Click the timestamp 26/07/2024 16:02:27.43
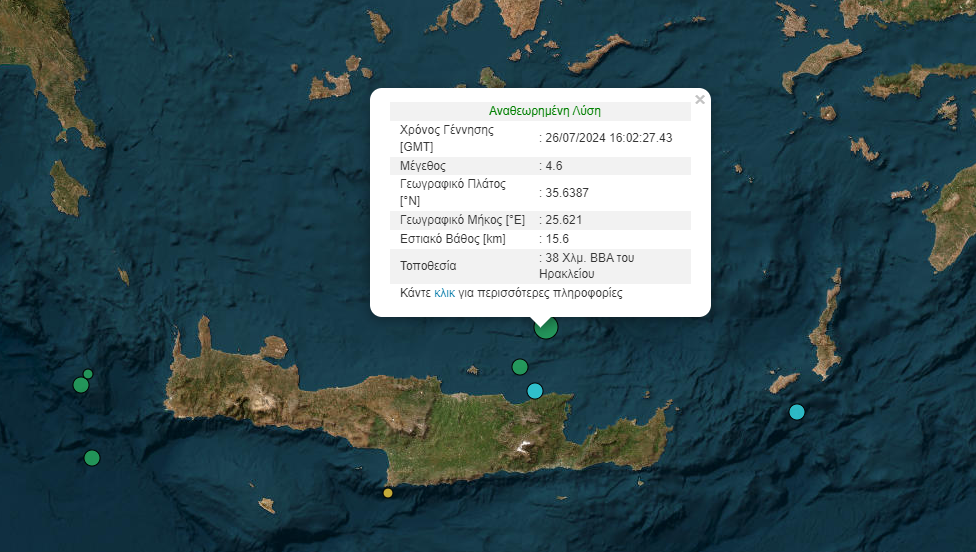This screenshot has height=552, width=976. (608, 138)
